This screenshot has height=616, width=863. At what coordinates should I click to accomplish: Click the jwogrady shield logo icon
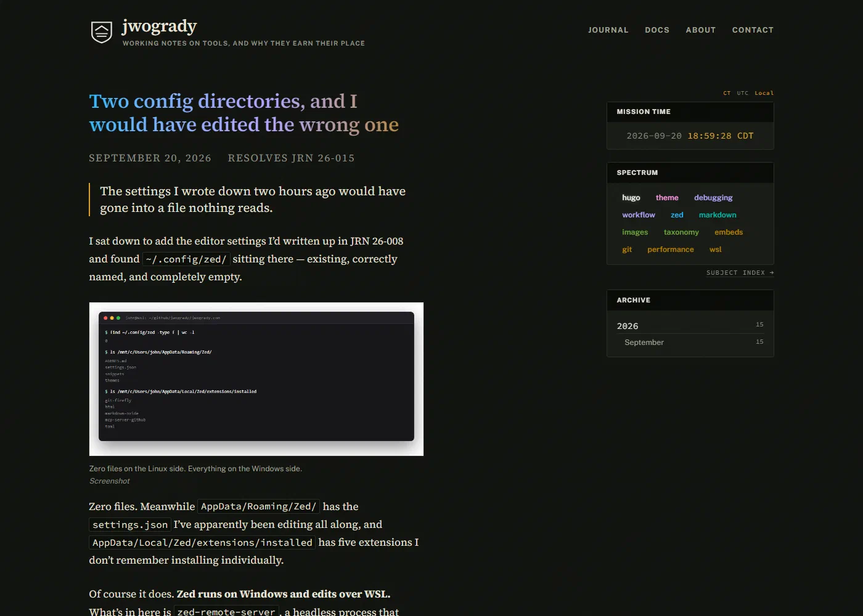click(x=102, y=32)
